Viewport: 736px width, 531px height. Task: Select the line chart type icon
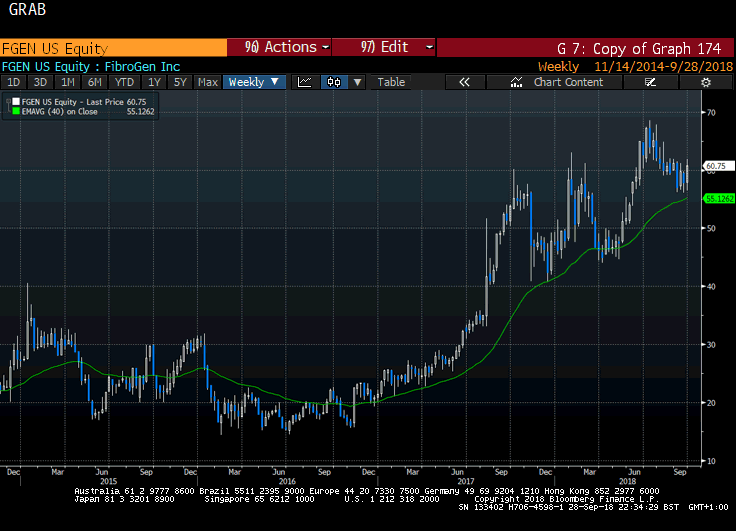[305, 82]
